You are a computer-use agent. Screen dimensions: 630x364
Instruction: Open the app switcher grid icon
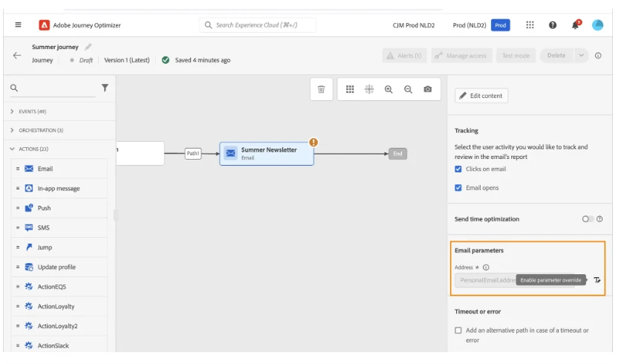530,25
